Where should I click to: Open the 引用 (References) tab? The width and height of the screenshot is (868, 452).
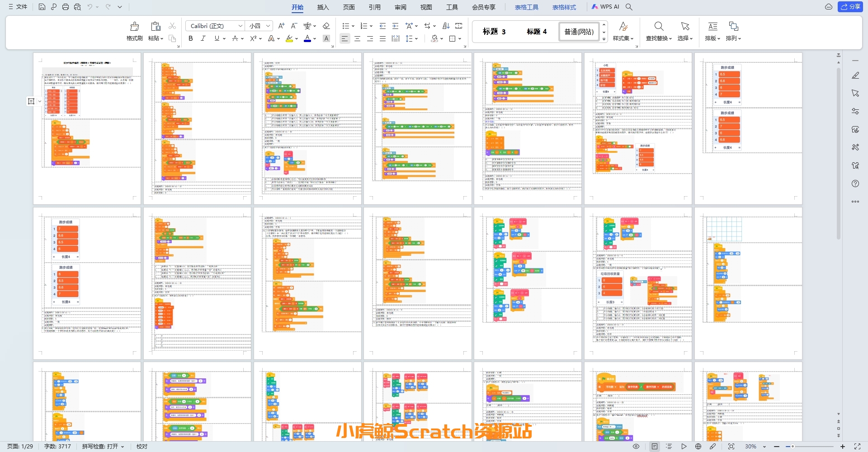374,7
